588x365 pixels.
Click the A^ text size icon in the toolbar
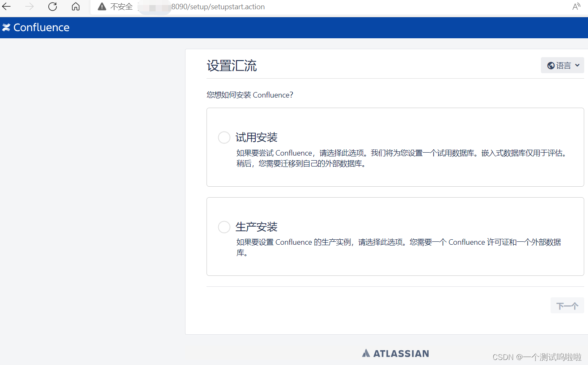[x=576, y=6]
